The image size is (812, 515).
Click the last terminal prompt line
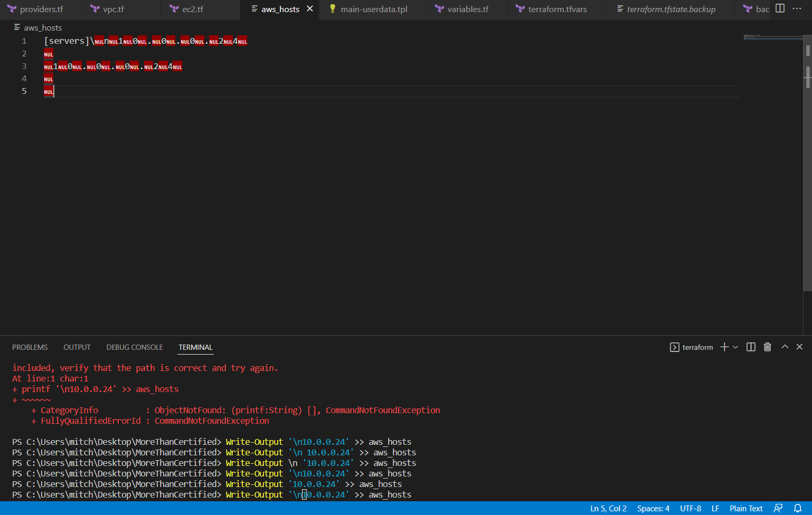point(212,494)
